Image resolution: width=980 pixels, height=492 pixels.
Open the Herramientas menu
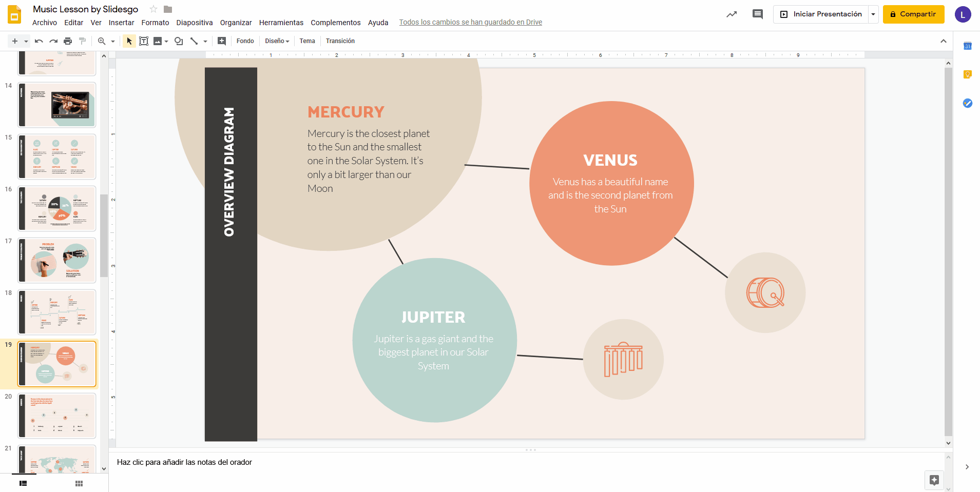(x=281, y=23)
